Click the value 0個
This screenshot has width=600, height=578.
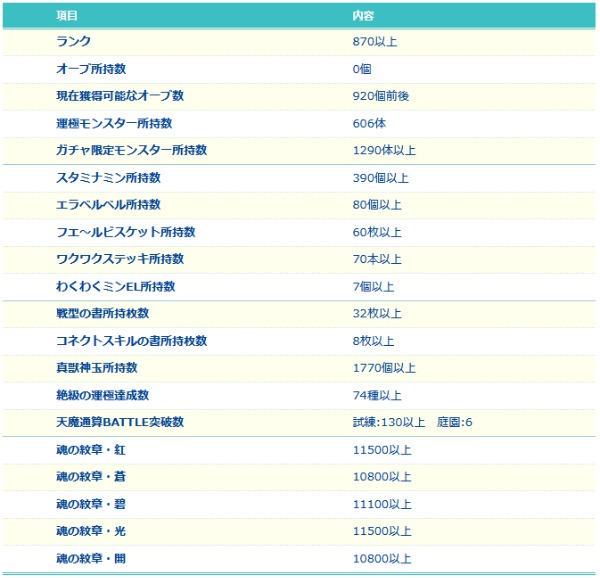point(362,69)
